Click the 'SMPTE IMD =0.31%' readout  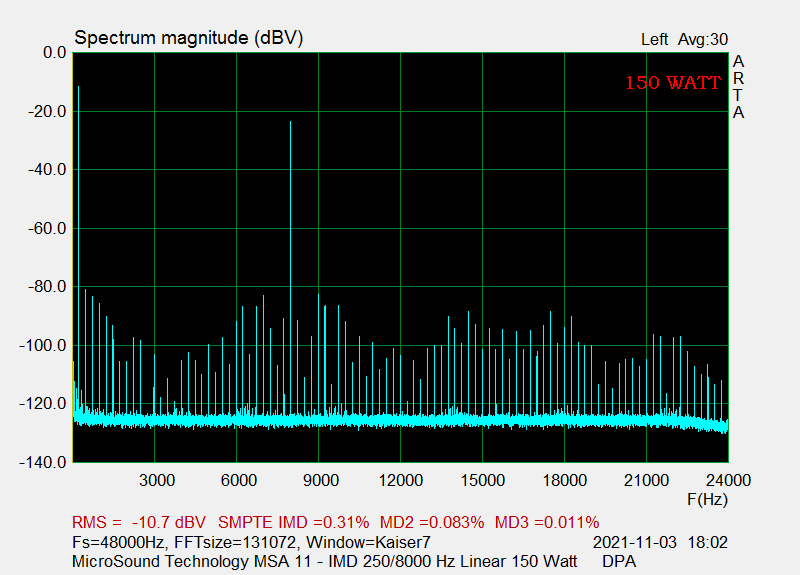coord(293,522)
